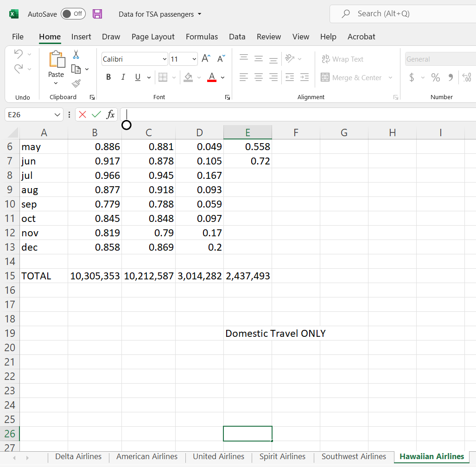Click the Copy icon
The image size is (476, 467).
(x=76, y=69)
